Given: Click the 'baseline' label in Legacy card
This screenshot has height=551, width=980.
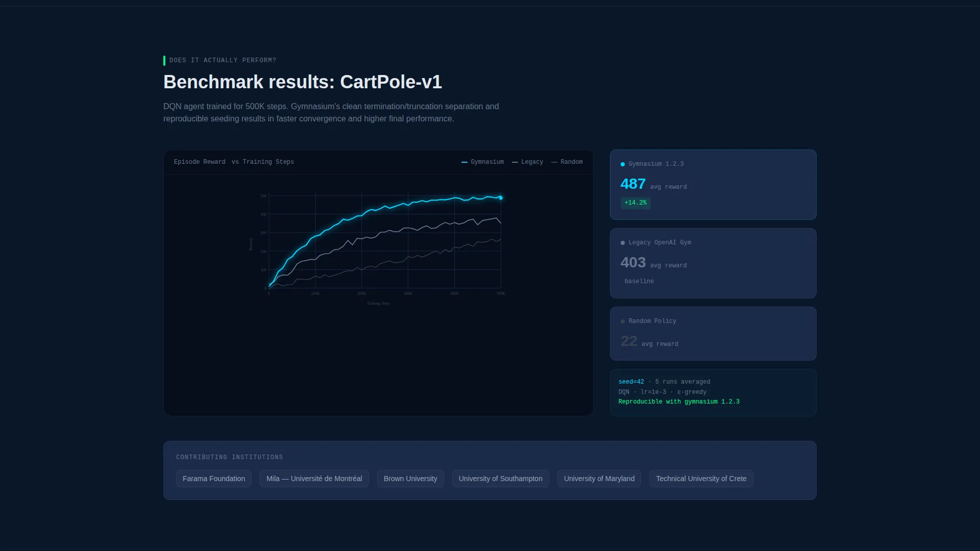Looking at the screenshot, I should coord(639,281).
